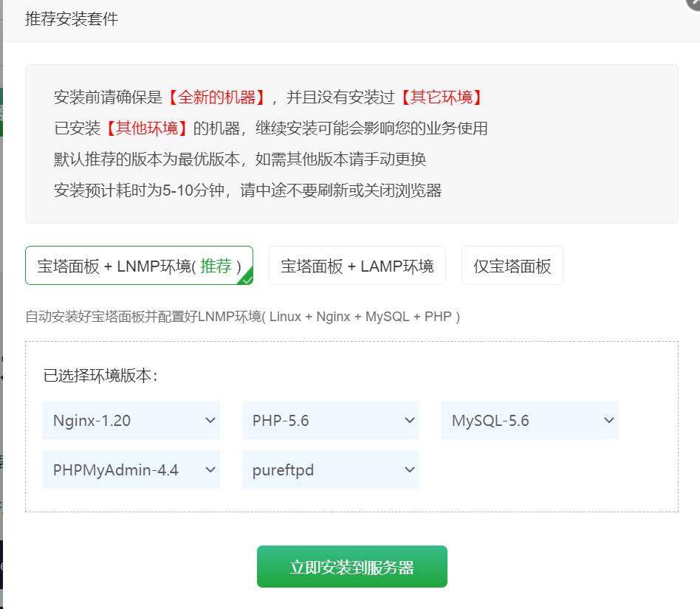The height and width of the screenshot is (609, 700).
Task: Open the PHP-5.6 version dropdown
Action: 330,420
